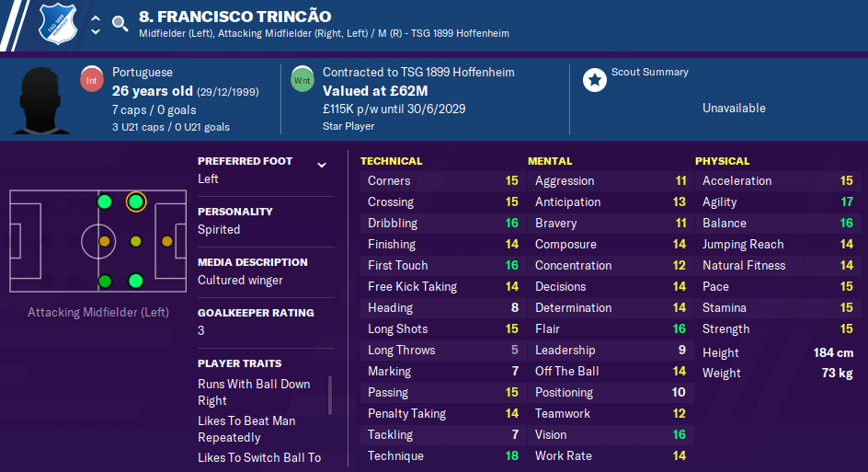The width and height of the screenshot is (868, 472).
Task: Click the Scout Summary star icon
Action: (x=595, y=80)
